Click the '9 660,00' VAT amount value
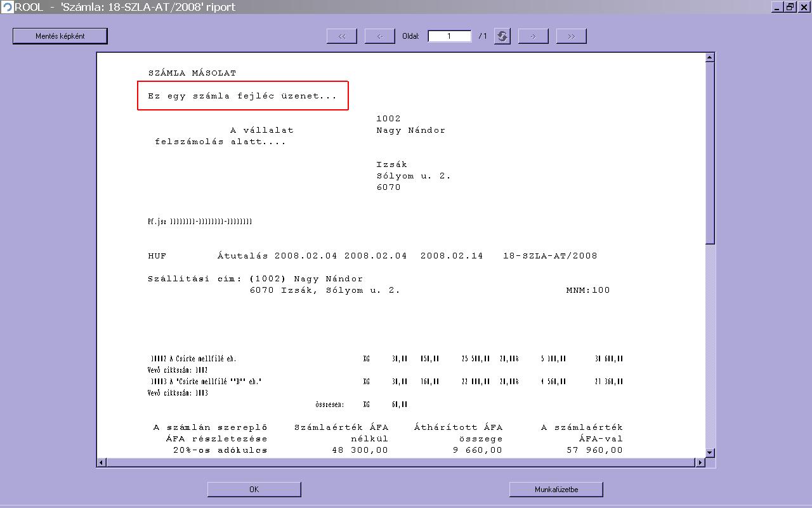The height and width of the screenshot is (508, 812). pos(477,450)
